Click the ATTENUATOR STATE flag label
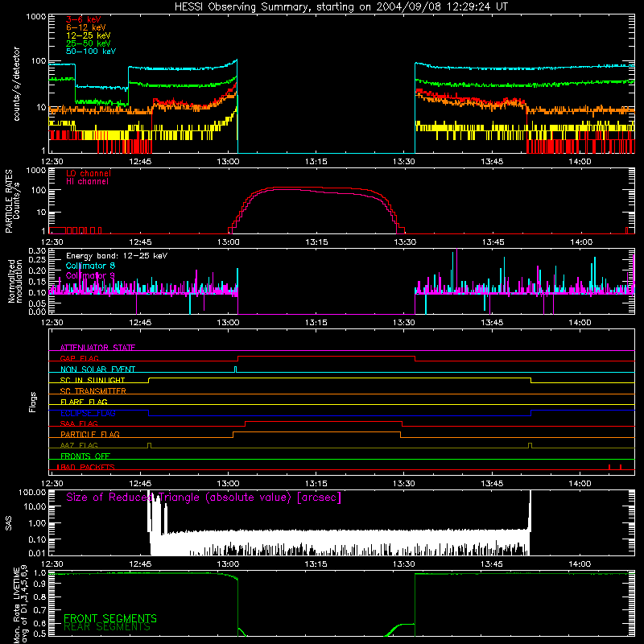Image resolution: width=644 pixels, height=644 pixels. pos(97,348)
